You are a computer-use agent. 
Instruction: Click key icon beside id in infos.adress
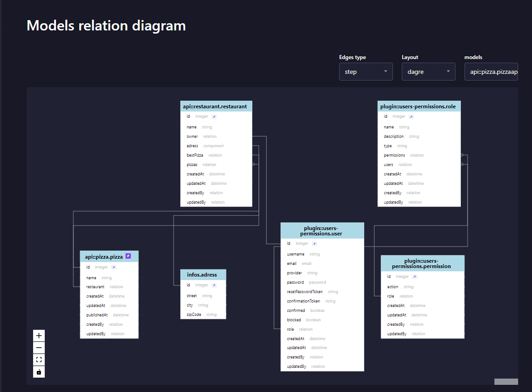[214, 285]
